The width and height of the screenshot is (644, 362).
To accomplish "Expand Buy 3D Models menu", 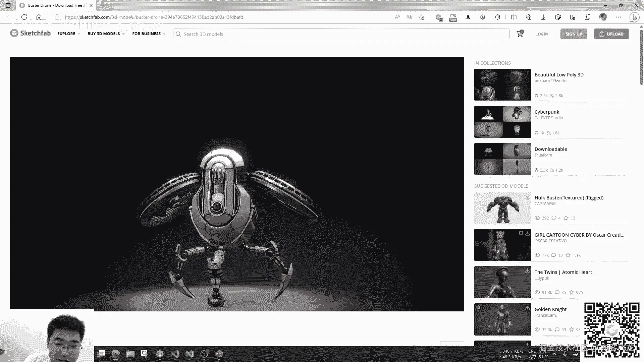I will click(x=106, y=34).
